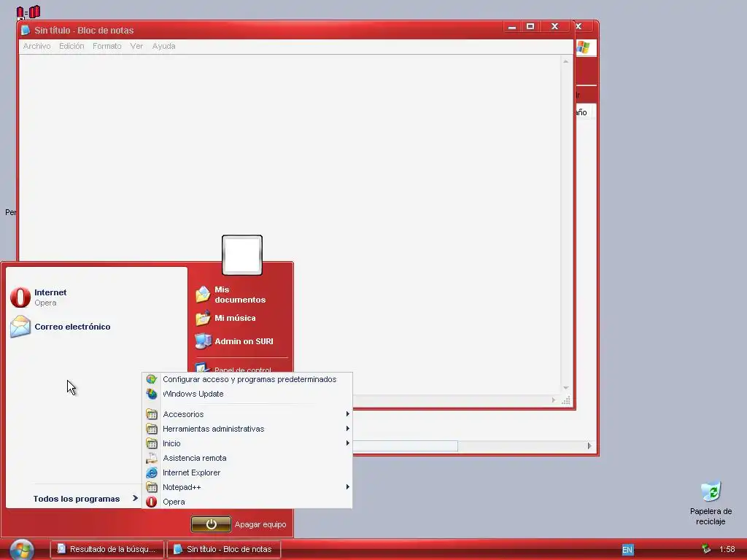Click the search window horizontal scrollbar thumb

406,446
